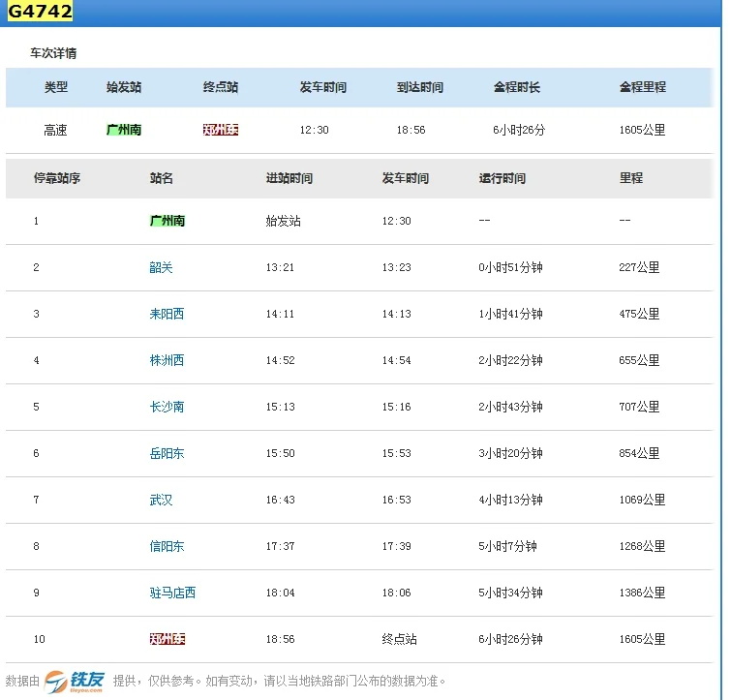Select 15:50 arrival time at 岳阳东
731x700 pixels.
pos(280,453)
